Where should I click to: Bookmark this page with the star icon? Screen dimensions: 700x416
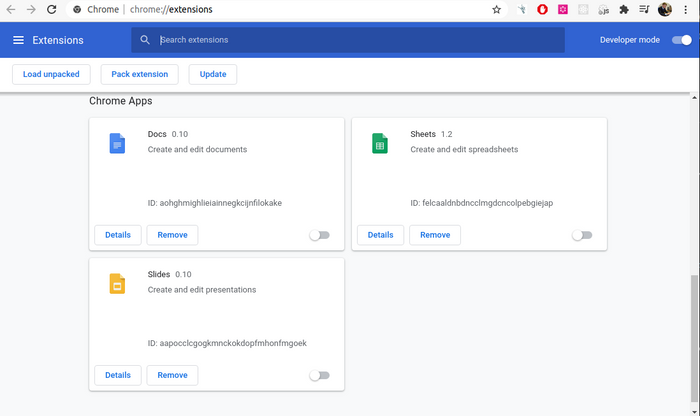[x=496, y=9]
